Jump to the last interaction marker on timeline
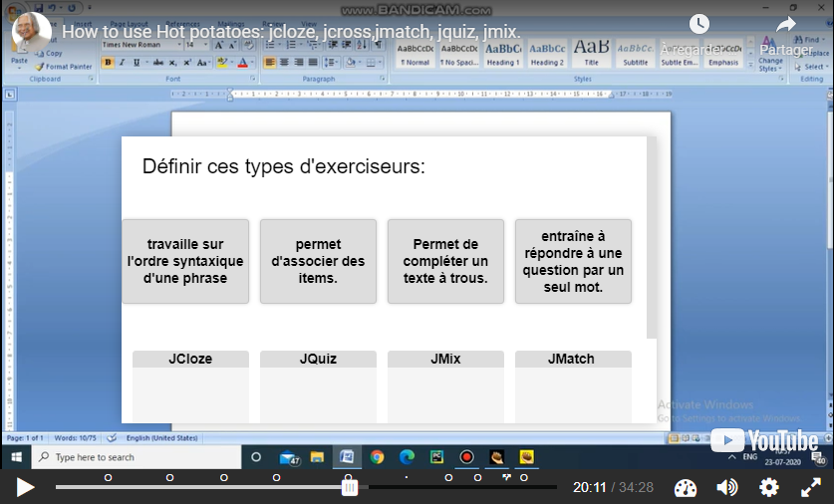The image size is (834, 504). [x=524, y=477]
